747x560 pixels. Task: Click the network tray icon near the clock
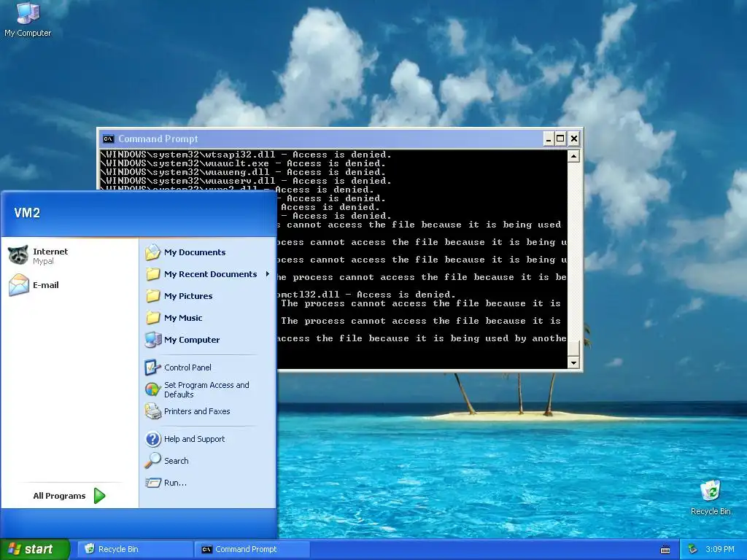[693, 549]
